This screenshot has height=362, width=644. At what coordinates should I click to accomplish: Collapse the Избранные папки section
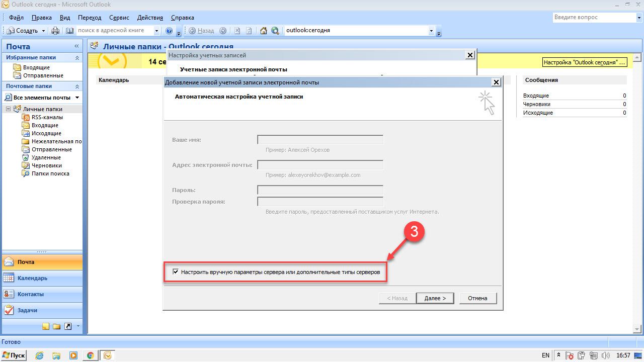coord(77,58)
